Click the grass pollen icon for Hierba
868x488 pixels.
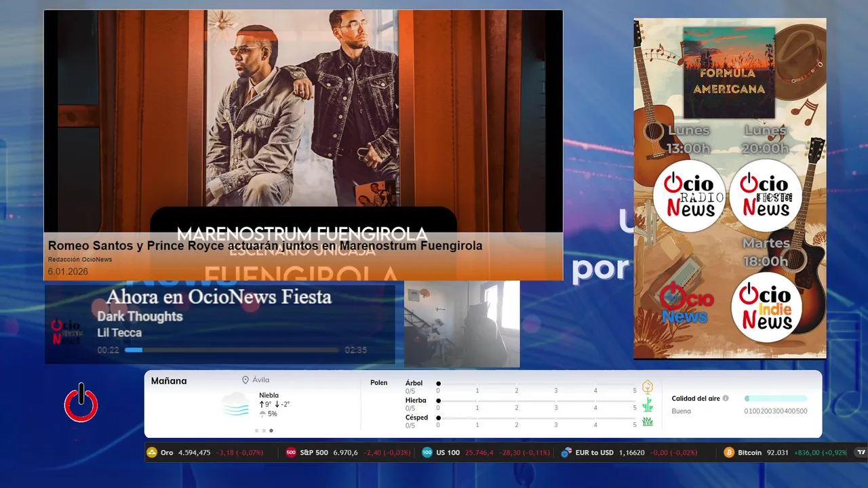coord(648,405)
